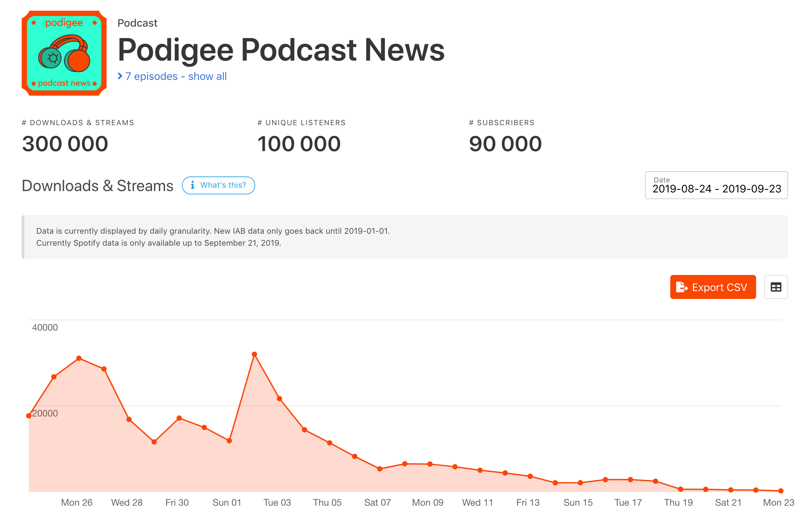812x520 pixels.
Task: Click the Spotify data availability notice text
Action: click(x=159, y=243)
